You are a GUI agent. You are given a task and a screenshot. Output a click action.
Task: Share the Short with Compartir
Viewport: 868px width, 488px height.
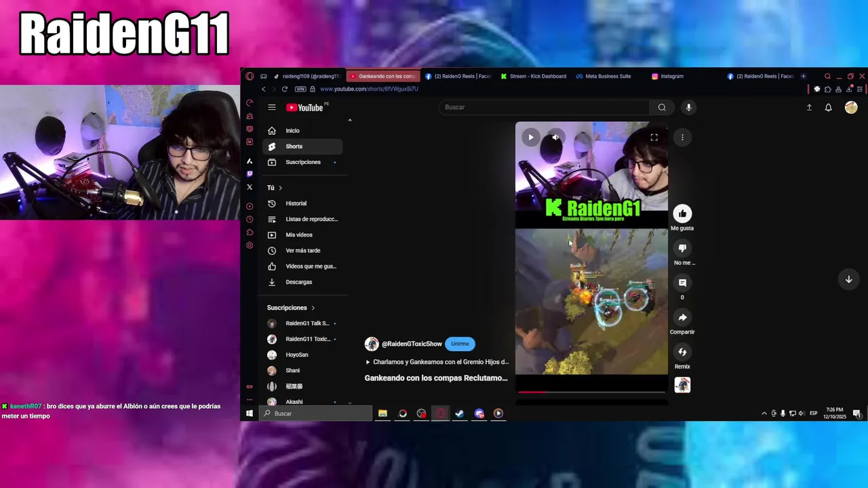tap(682, 317)
